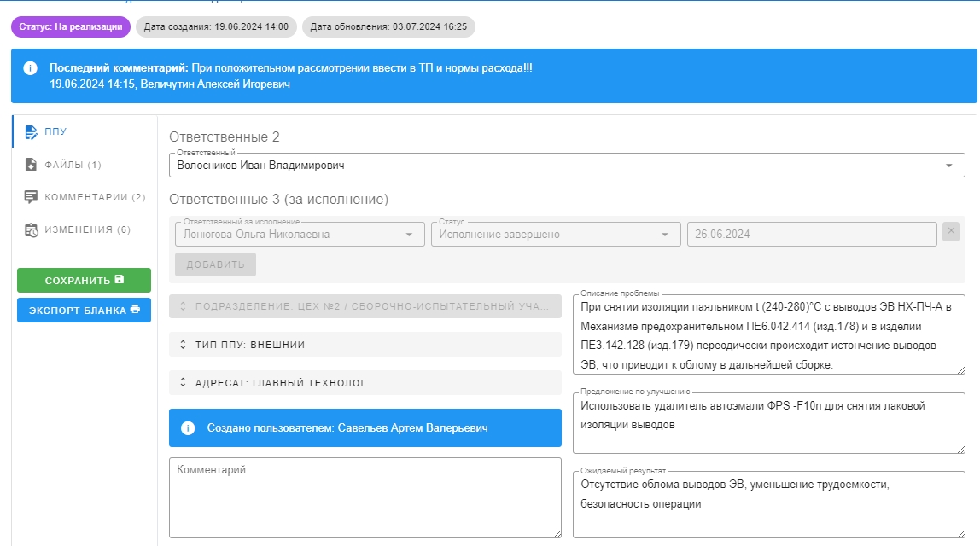Image resolution: width=980 pixels, height=546 pixels.
Task: Expand the Подразделение: Цех №2 selector
Action: 365,306
